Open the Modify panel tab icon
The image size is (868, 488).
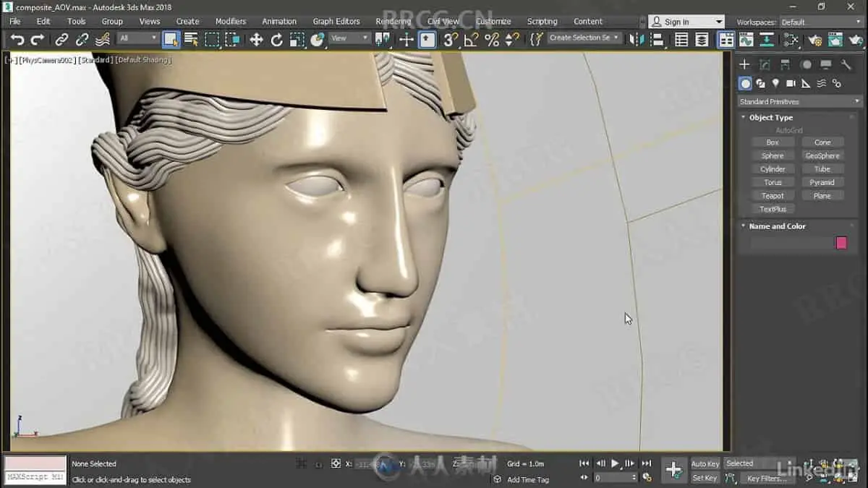tap(765, 65)
